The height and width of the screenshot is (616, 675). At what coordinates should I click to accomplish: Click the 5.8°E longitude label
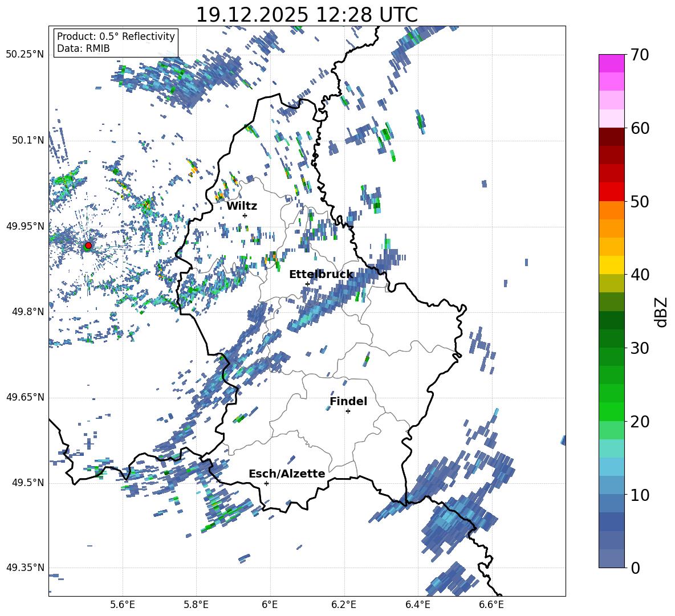tap(196, 605)
